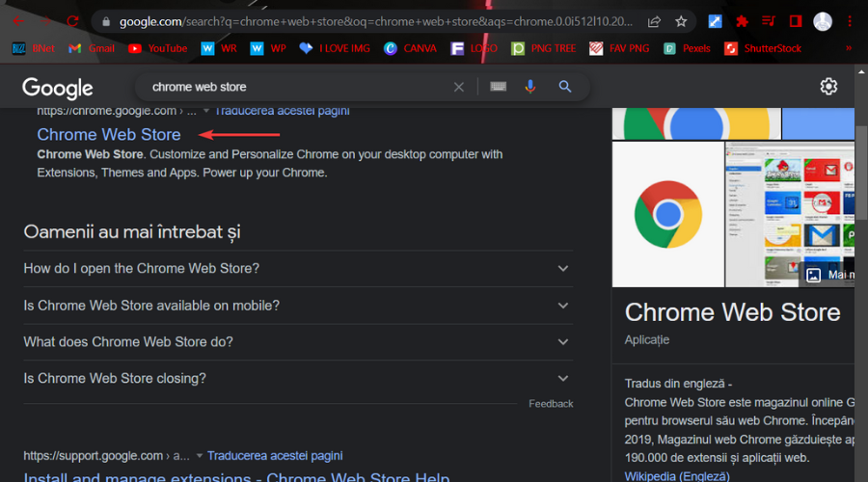Open the WP bookmark
This screenshot has width=868, height=482.
pos(268,49)
